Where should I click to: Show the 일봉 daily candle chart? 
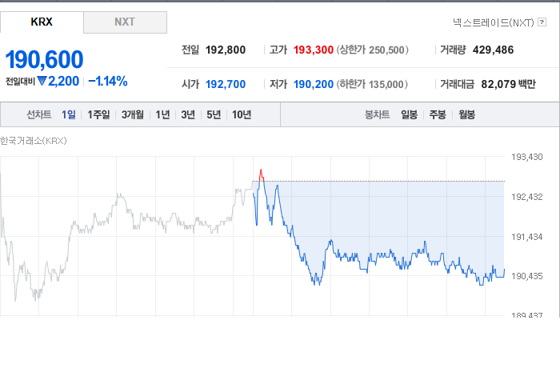pyautogui.click(x=409, y=114)
